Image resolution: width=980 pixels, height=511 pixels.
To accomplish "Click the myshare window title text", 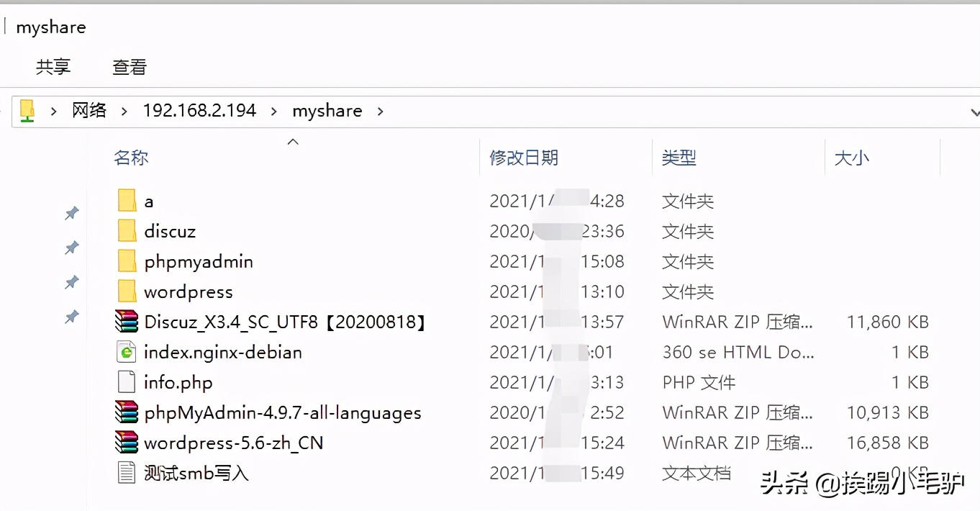I will (x=51, y=27).
